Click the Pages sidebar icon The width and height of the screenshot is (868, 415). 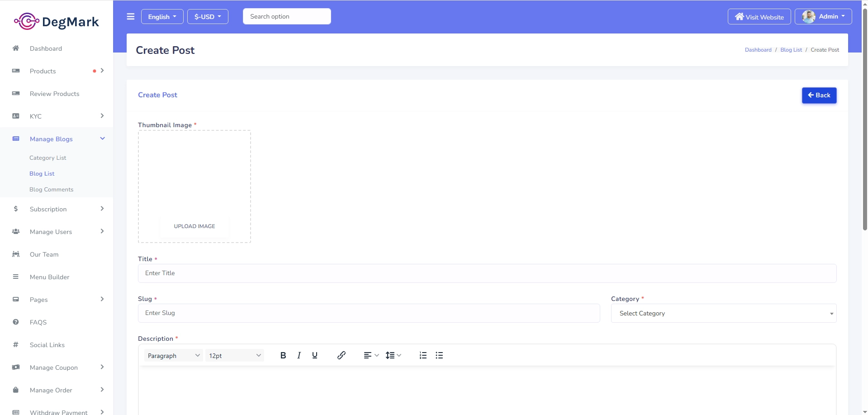(16, 299)
